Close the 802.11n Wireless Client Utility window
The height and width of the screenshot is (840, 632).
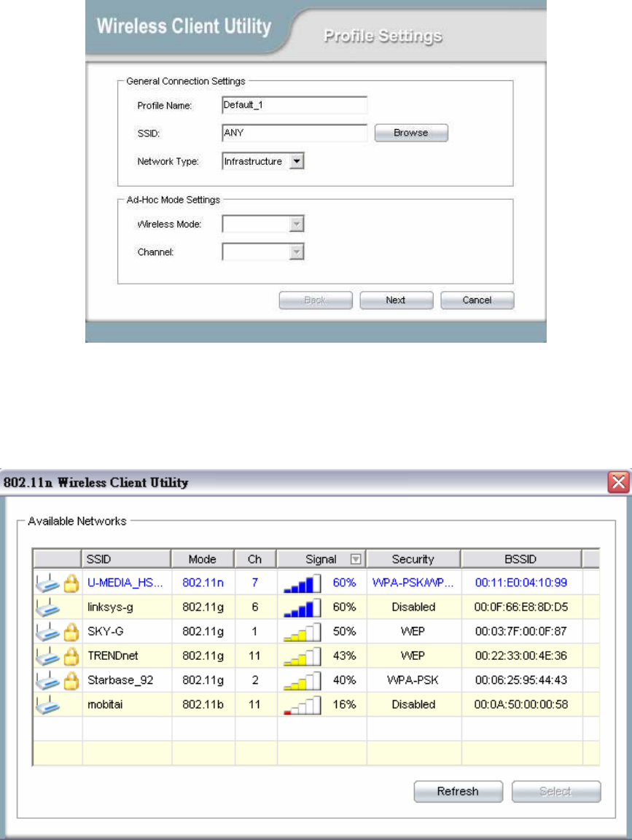coord(618,482)
